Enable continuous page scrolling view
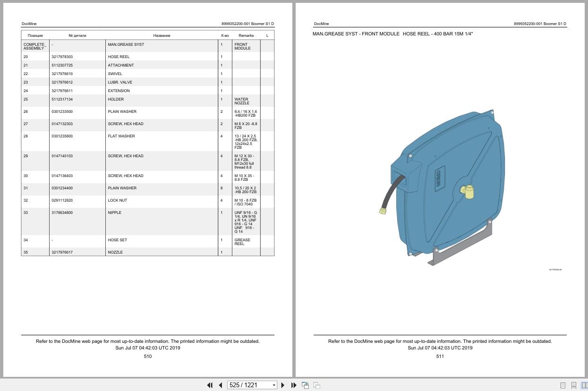Image resolution: width=588 pixels, height=391 pixels. click(x=573, y=385)
